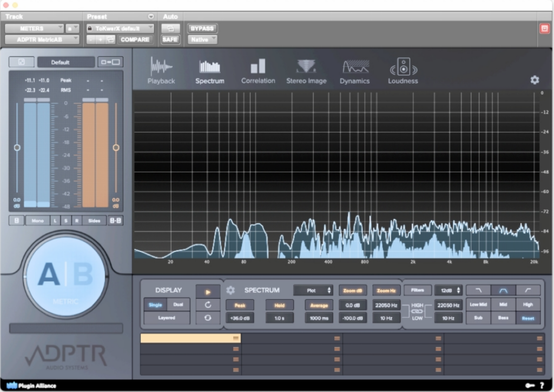Open the Loudness meter view
The height and width of the screenshot is (392, 554).
tap(403, 71)
